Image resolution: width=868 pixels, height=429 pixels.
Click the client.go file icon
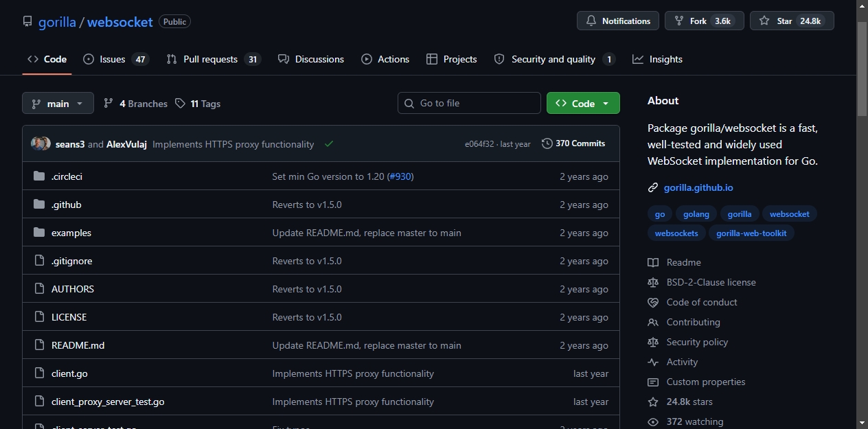pos(39,373)
